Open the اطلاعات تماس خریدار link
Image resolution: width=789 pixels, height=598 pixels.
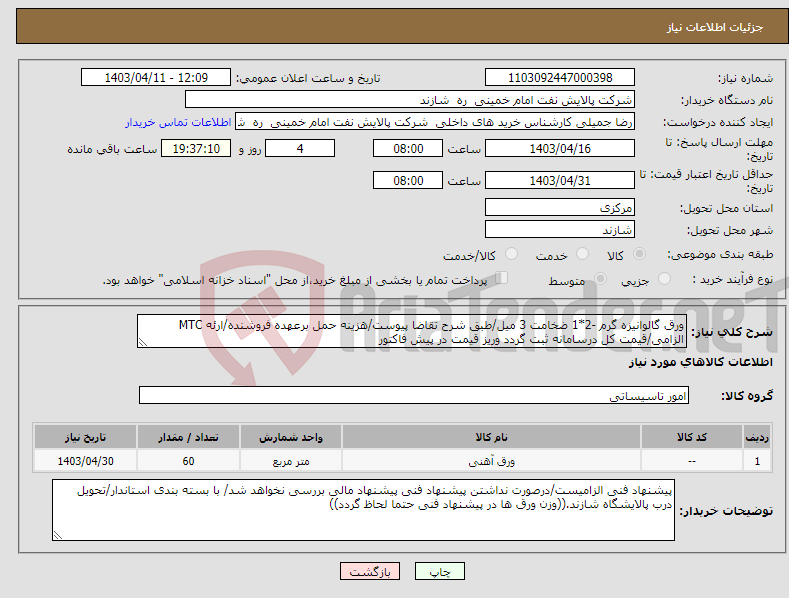(x=178, y=122)
